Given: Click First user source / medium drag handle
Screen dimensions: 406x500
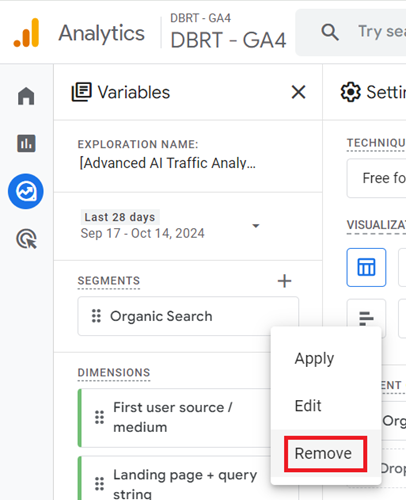Looking at the screenshot, I should (x=99, y=417).
